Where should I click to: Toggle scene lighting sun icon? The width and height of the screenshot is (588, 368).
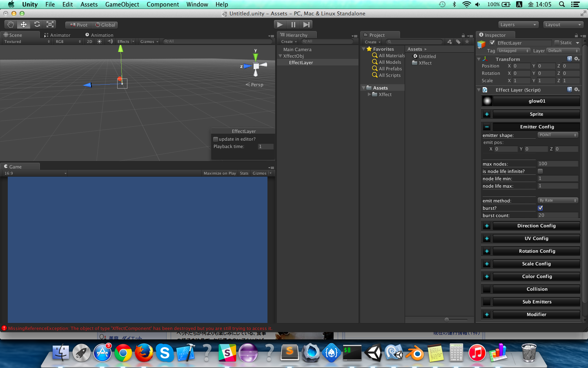click(99, 41)
